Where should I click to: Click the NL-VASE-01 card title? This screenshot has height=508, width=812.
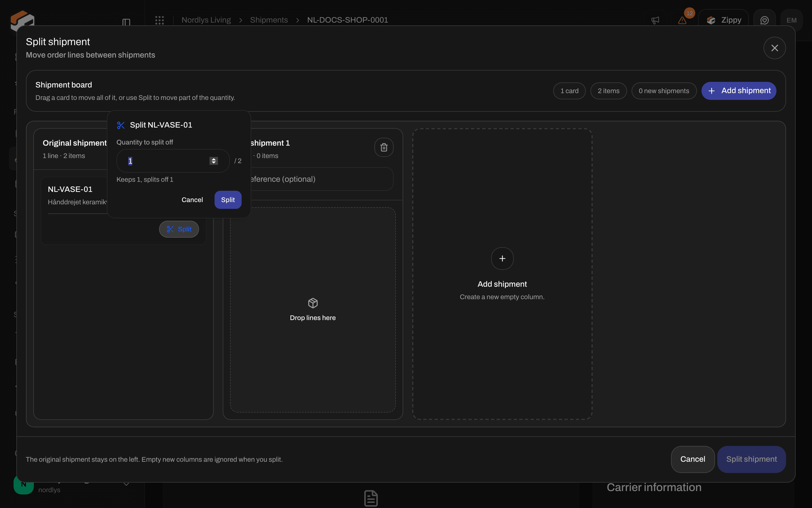pyautogui.click(x=70, y=189)
